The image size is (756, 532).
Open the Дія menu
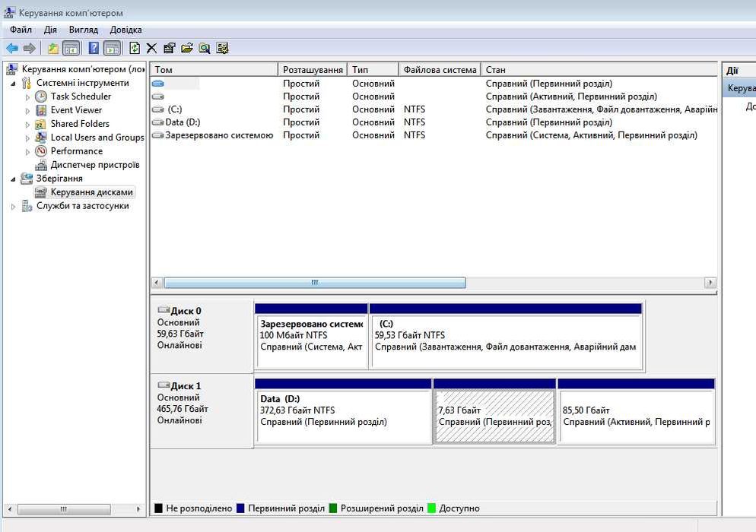50,30
